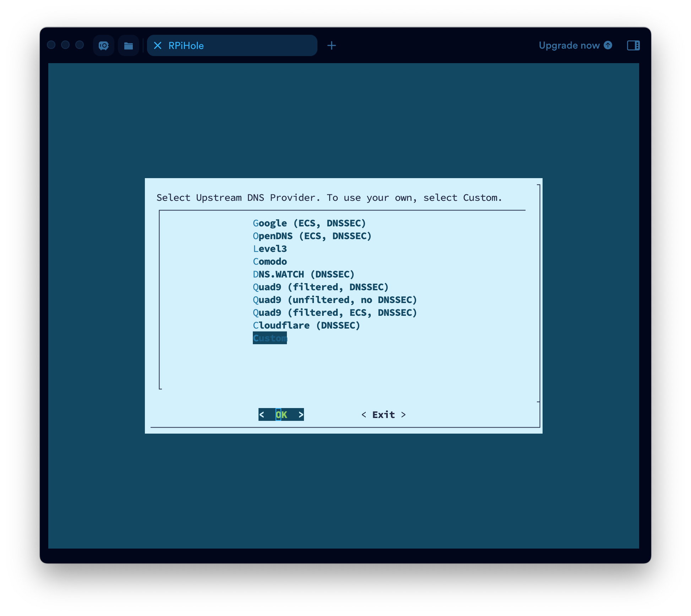691x616 pixels.
Task: Click the window zoom traffic light
Action: [x=80, y=45]
